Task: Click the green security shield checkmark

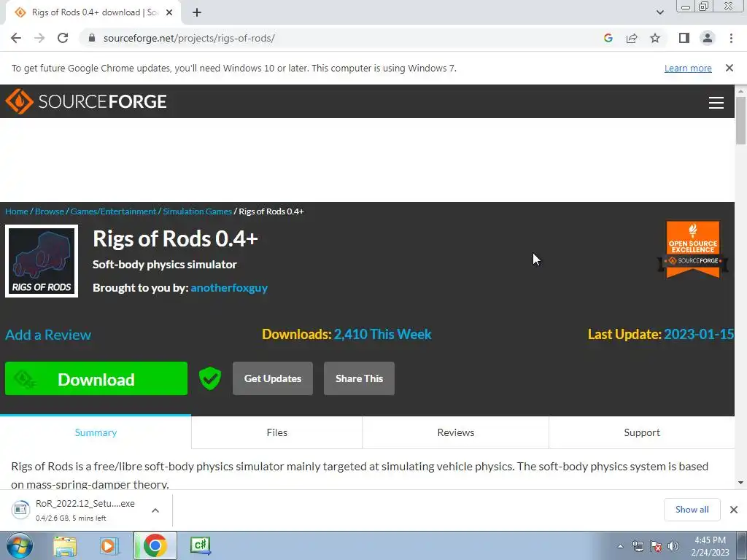Action: [210, 378]
